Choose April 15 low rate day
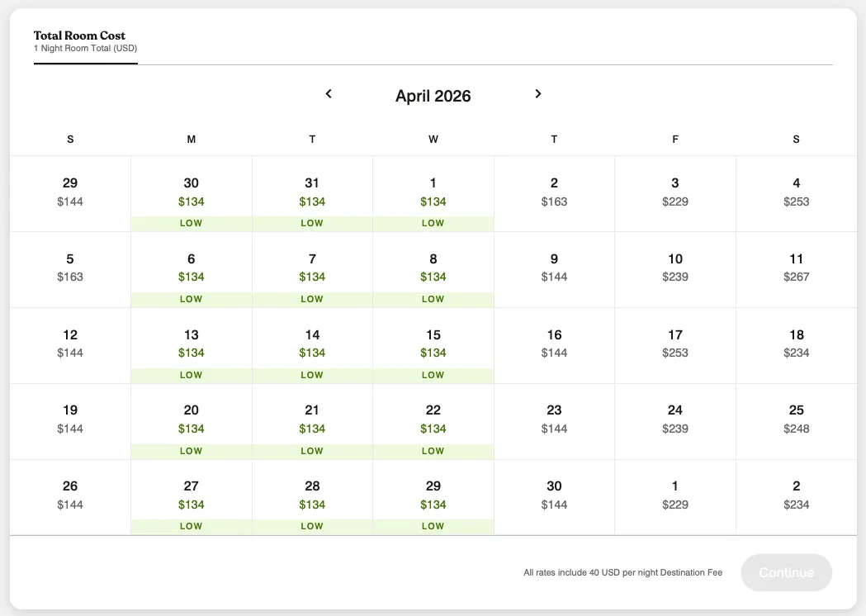866x616 pixels. point(433,346)
